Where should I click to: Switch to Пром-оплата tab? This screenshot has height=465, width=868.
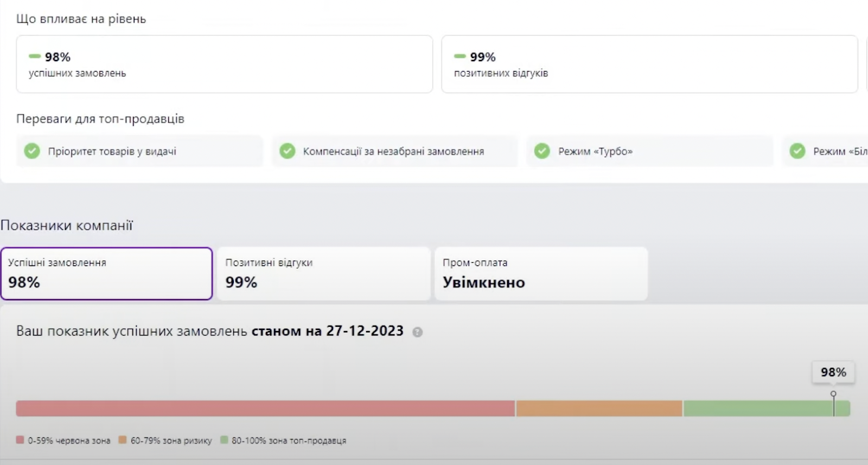(x=541, y=273)
